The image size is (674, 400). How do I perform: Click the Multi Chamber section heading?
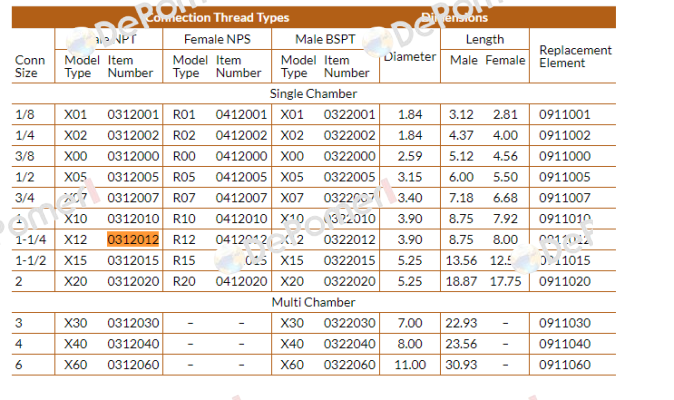[x=313, y=302]
